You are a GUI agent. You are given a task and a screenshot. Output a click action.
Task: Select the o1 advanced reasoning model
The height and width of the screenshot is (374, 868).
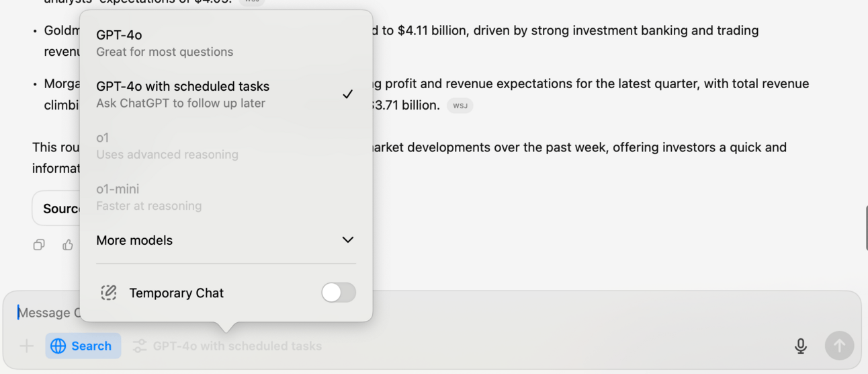pyautogui.click(x=226, y=146)
